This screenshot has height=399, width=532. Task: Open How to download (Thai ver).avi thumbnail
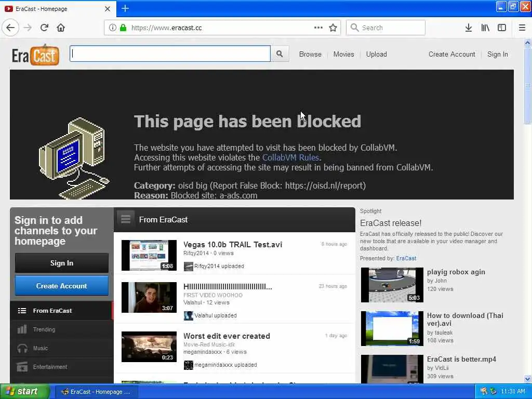[x=392, y=328]
